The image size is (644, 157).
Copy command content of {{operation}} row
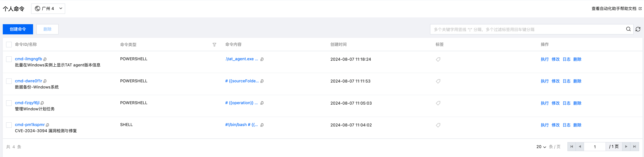[262, 103]
